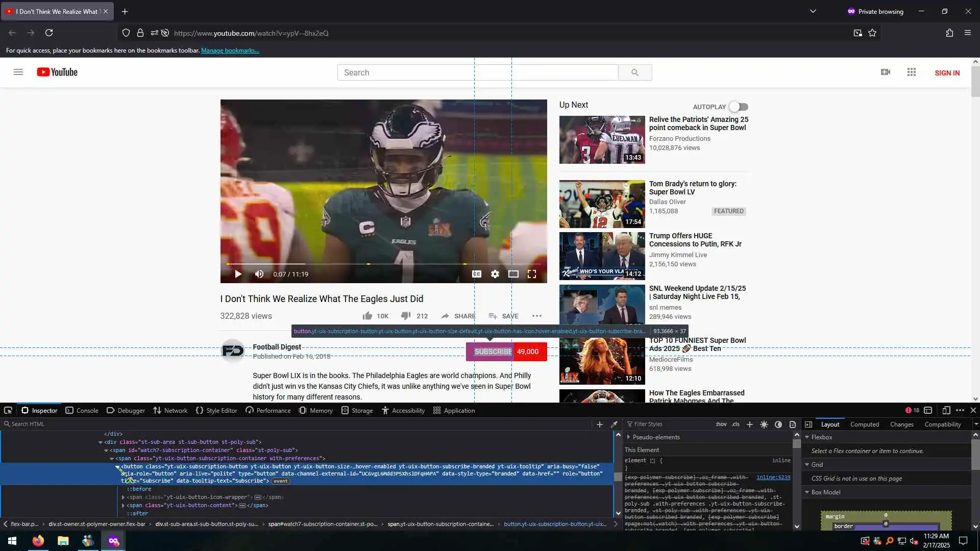Click the Manage bookmarks link

pyautogui.click(x=230, y=51)
